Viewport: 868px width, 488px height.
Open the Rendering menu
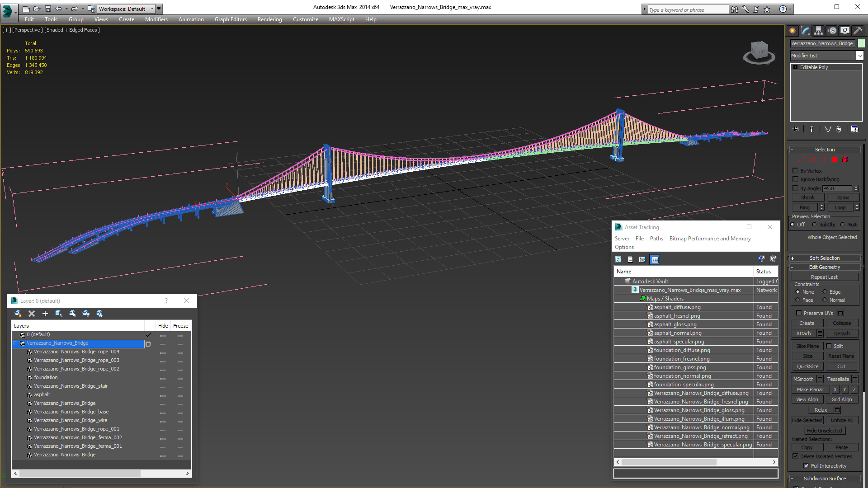pyautogui.click(x=269, y=19)
